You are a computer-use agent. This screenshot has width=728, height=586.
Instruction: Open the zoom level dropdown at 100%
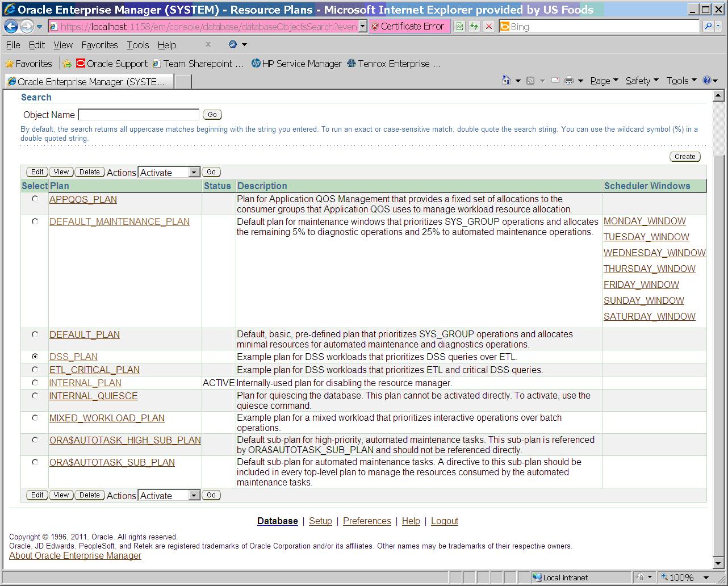(x=706, y=577)
